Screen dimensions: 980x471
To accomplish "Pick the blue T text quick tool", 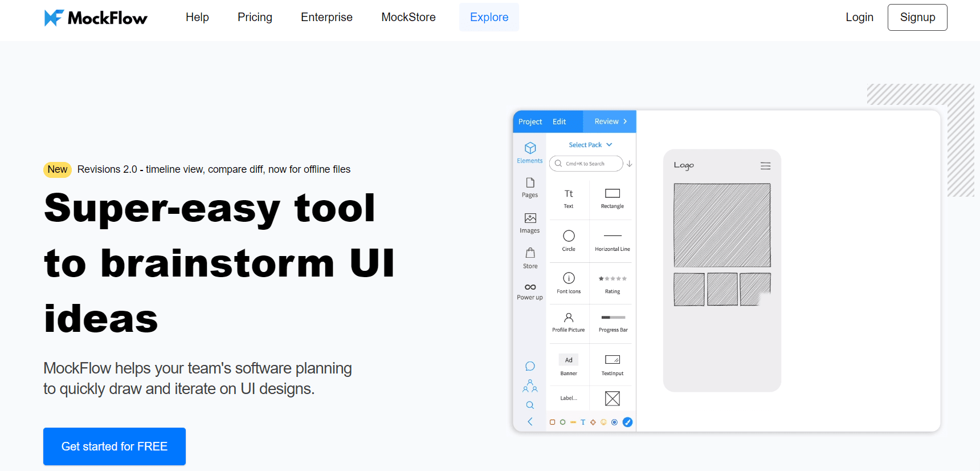I will [583, 423].
